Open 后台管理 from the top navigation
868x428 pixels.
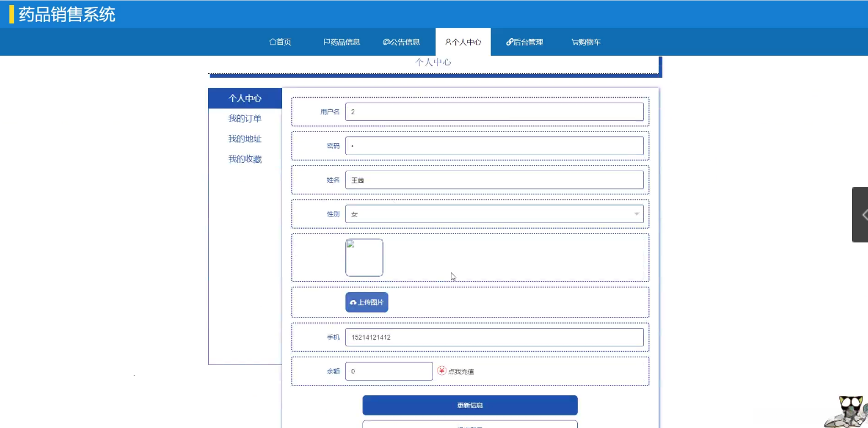pos(525,42)
